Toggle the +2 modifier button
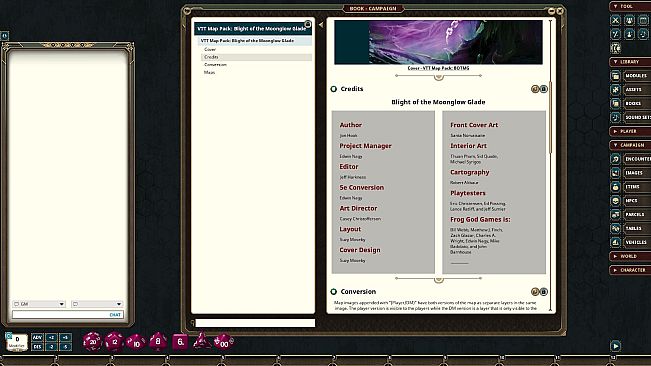The height and width of the screenshot is (366, 651). [51, 337]
